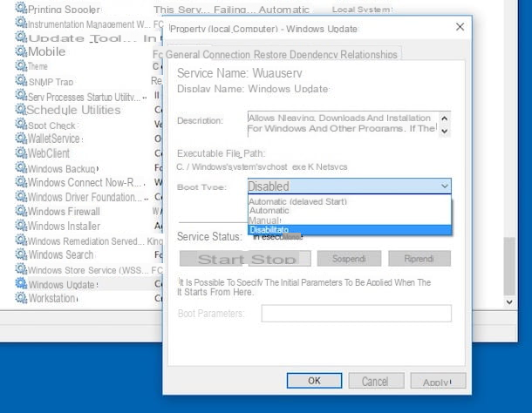Image resolution: width=532 pixels, height=413 pixels.
Task: Select the Windows Firewall service name
Action: click(64, 212)
